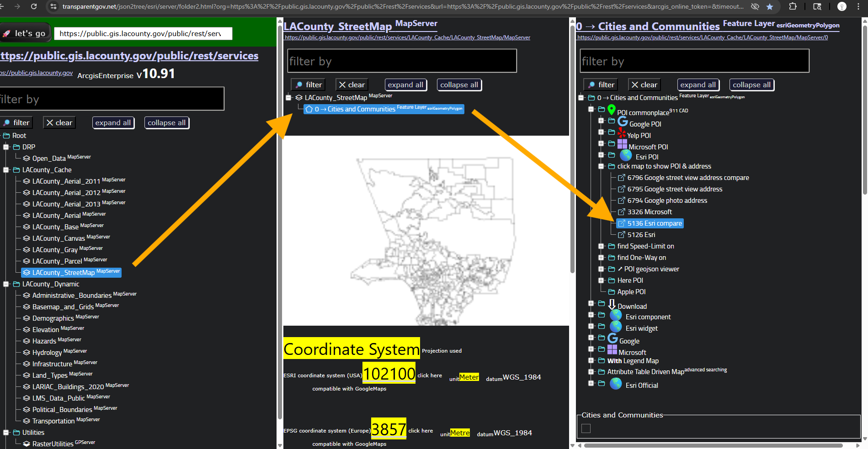Click the Esri POI globe icon
868x449 pixels.
click(626, 155)
